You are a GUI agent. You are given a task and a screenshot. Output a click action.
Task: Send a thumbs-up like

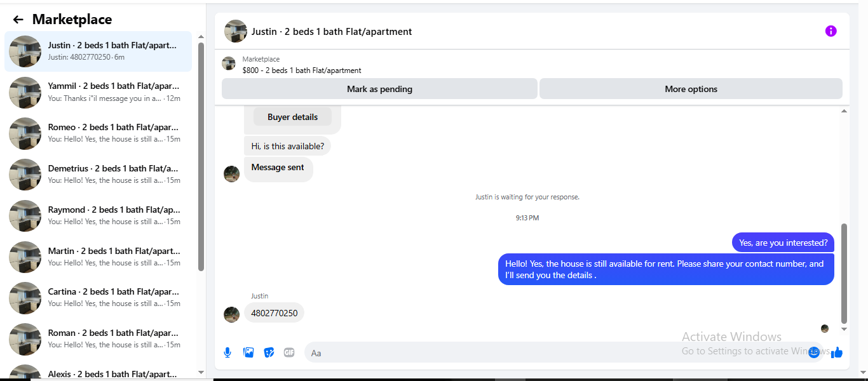tap(836, 352)
